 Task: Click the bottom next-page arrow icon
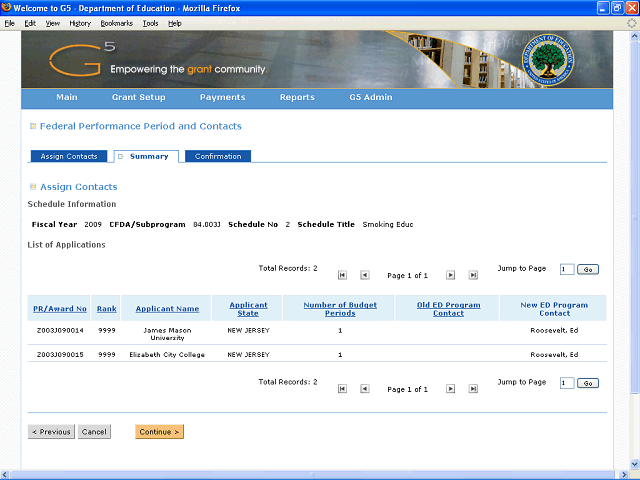450,388
